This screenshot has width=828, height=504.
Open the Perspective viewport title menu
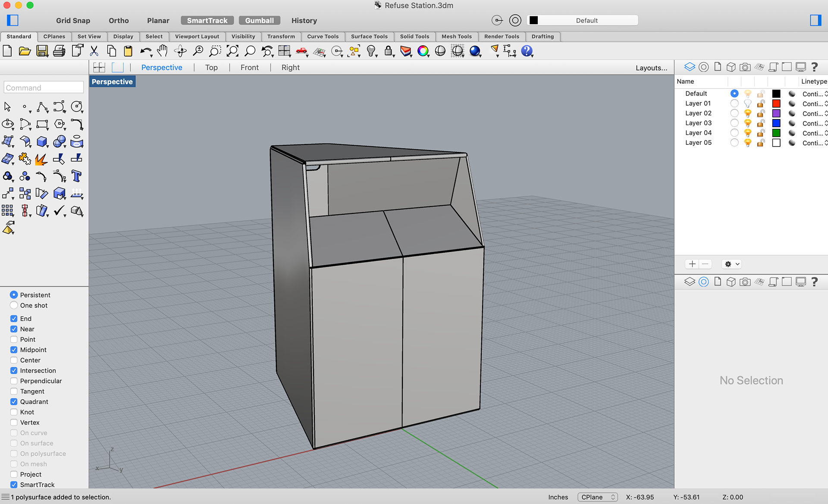pos(112,81)
